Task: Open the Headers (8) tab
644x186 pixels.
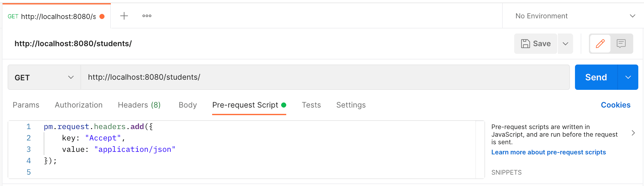Action: click(139, 105)
